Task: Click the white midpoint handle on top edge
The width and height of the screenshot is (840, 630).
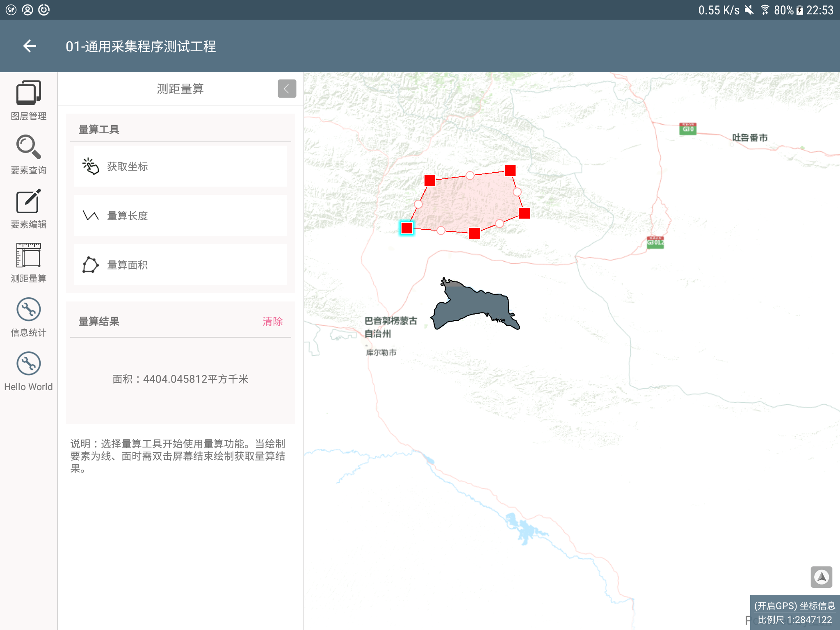Action: pyautogui.click(x=470, y=176)
